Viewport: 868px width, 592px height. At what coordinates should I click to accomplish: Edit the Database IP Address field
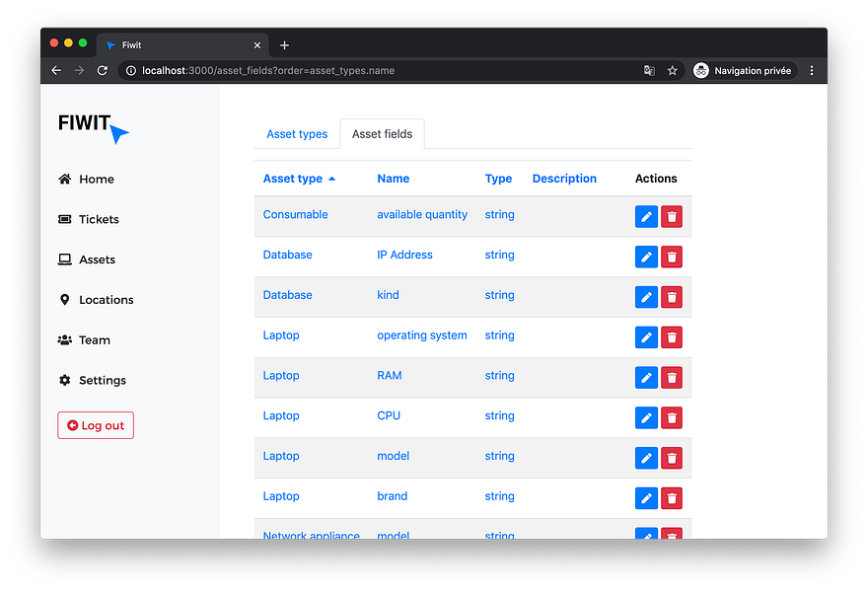(646, 257)
